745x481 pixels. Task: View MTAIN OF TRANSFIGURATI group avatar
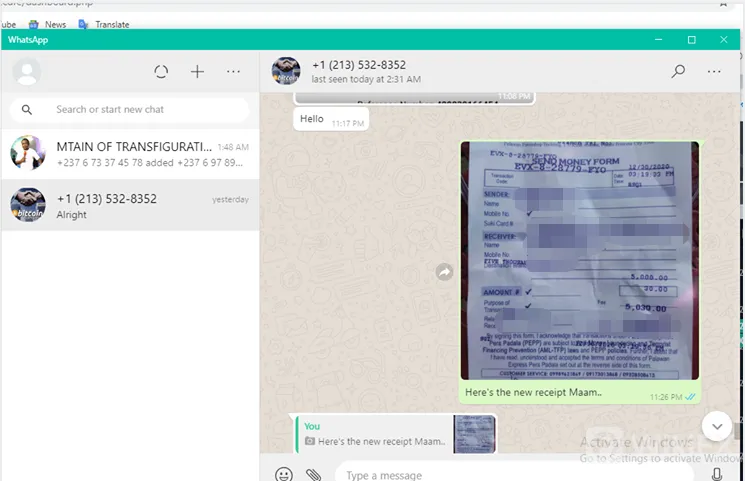pos(28,153)
